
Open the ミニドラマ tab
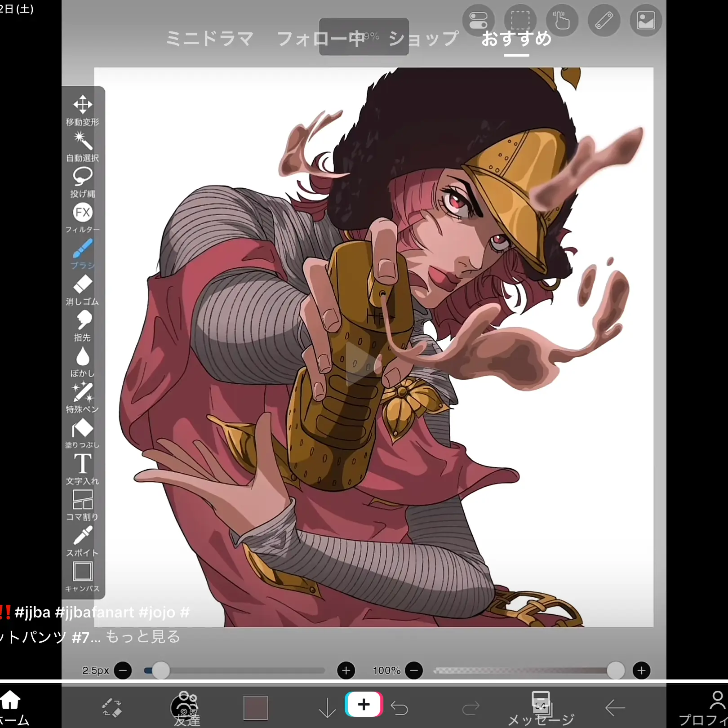click(x=209, y=39)
